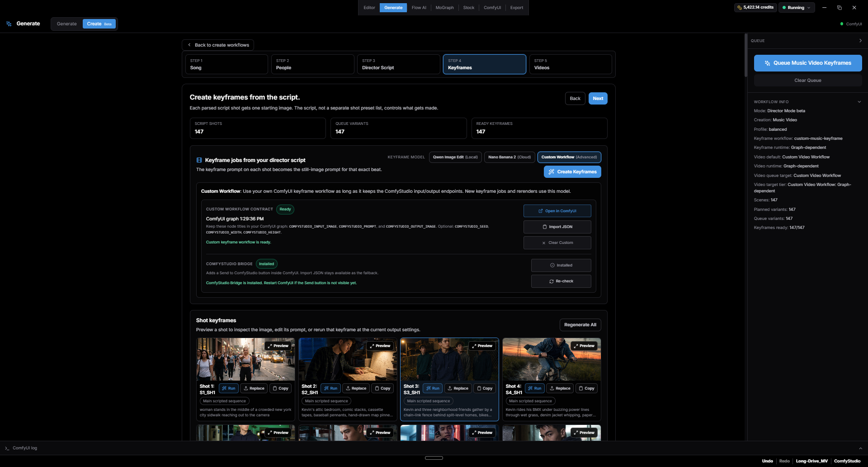This screenshot has height=467, width=868.
Task: Click the ComfyUI log terminal icon
Action: (7, 448)
